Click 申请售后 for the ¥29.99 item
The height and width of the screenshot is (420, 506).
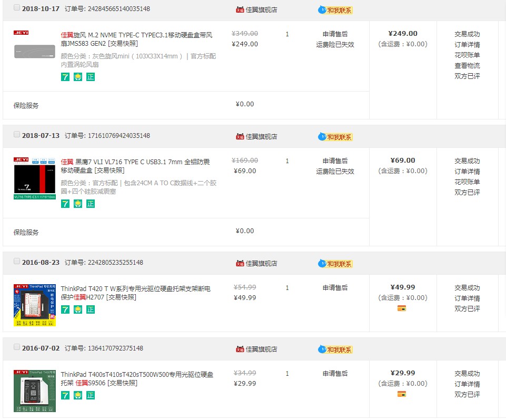click(x=335, y=373)
